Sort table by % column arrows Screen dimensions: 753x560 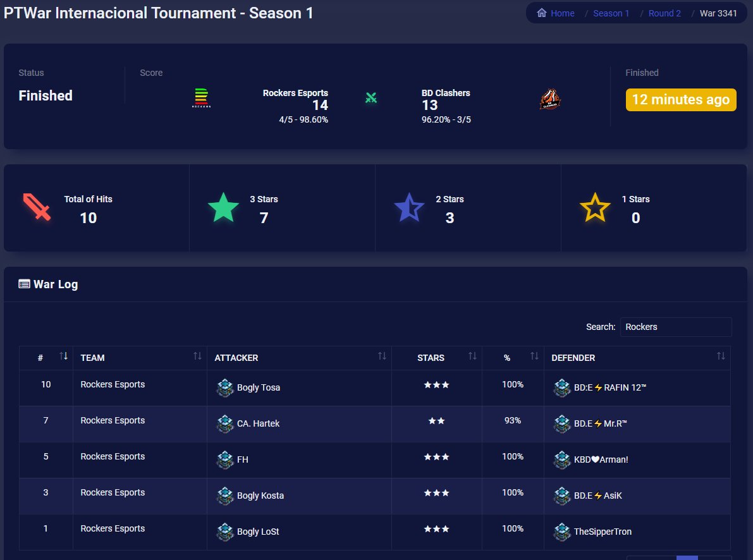tap(534, 356)
